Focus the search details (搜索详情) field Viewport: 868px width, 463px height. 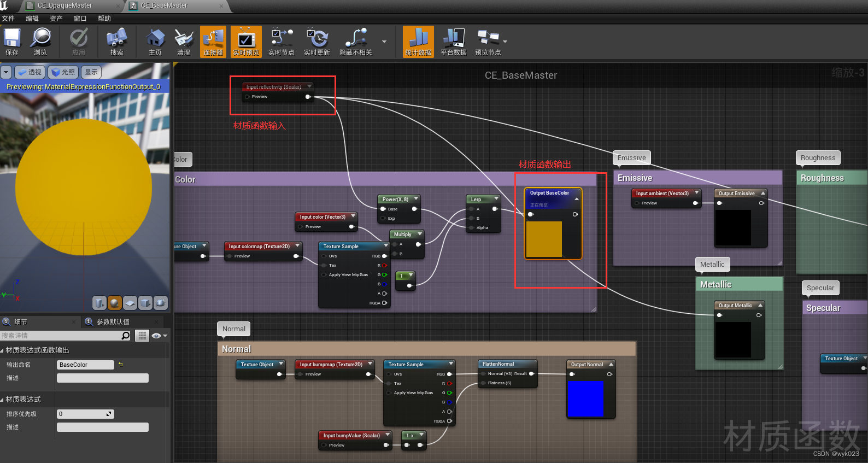(60, 336)
